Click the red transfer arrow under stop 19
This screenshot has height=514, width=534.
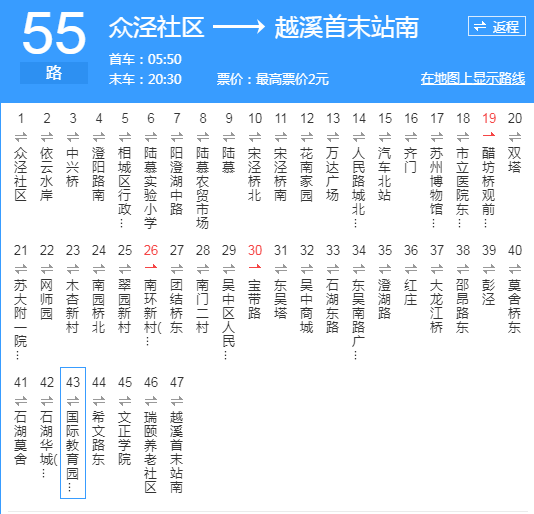pyautogui.click(x=489, y=136)
